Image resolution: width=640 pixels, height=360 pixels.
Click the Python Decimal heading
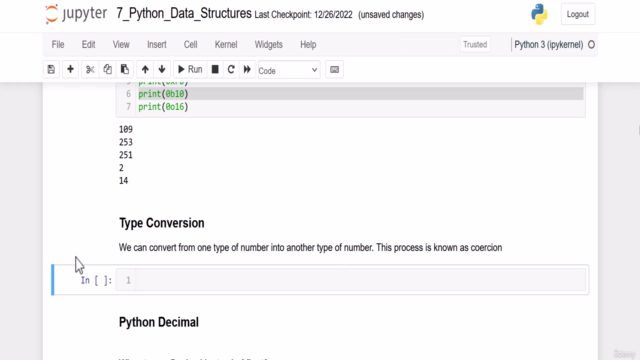coord(159,322)
